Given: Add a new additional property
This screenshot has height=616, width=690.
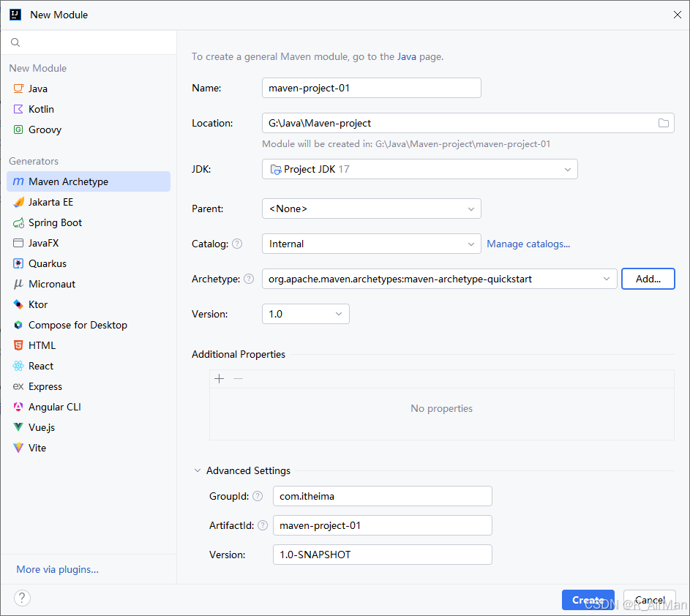Looking at the screenshot, I should point(219,378).
